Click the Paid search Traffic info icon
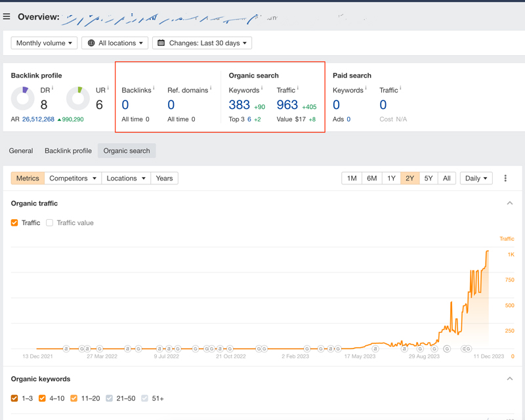This screenshot has height=420, width=525. 400,88
